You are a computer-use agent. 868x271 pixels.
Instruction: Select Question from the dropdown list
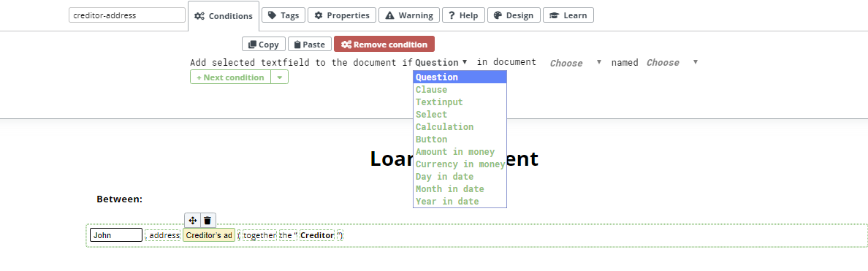tap(460, 77)
